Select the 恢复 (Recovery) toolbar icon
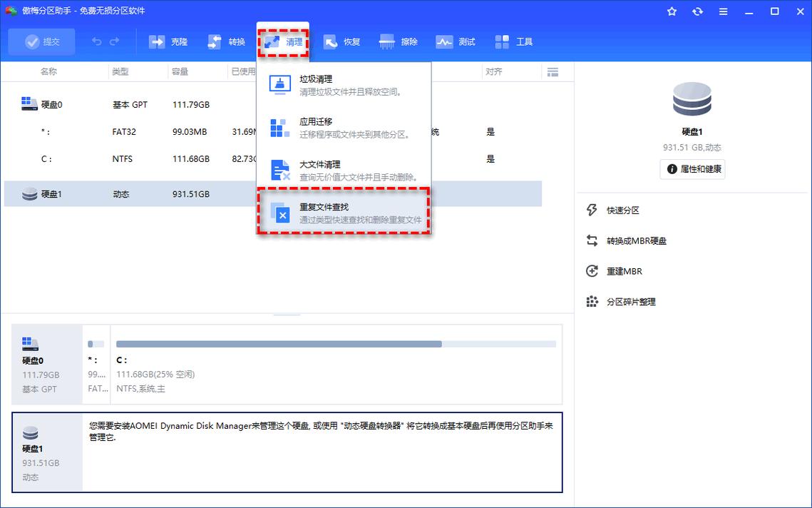Image resolution: width=812 pixels, height=508 pixels. pos(341,41)
